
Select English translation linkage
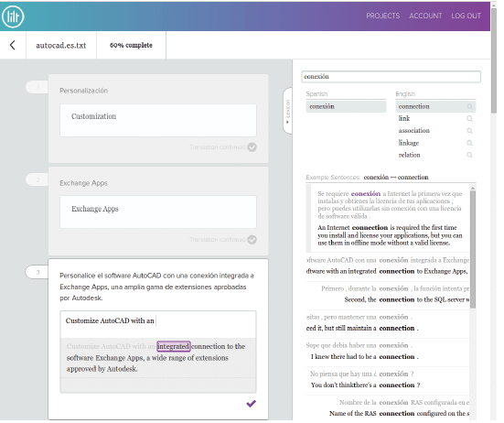coord(409,143)
